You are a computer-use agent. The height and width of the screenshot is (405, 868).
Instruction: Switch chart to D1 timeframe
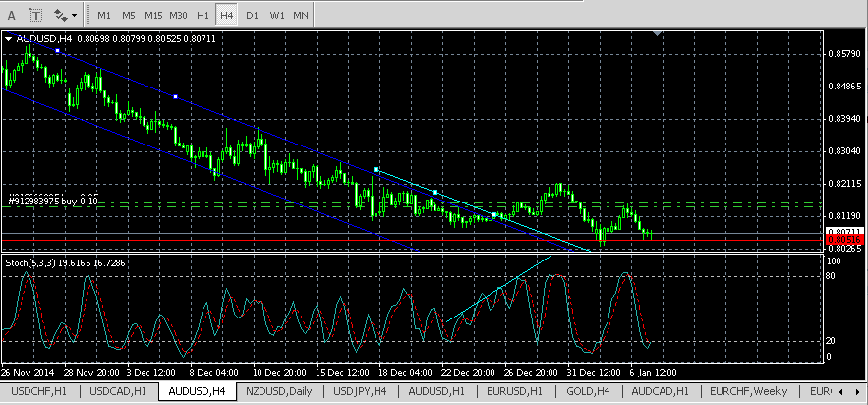tap(252, 15)
